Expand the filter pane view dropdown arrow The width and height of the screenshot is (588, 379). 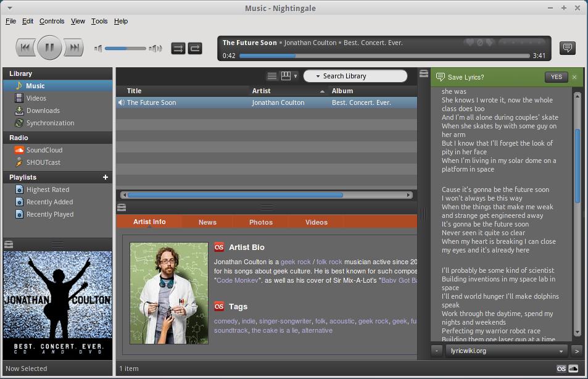296,77
